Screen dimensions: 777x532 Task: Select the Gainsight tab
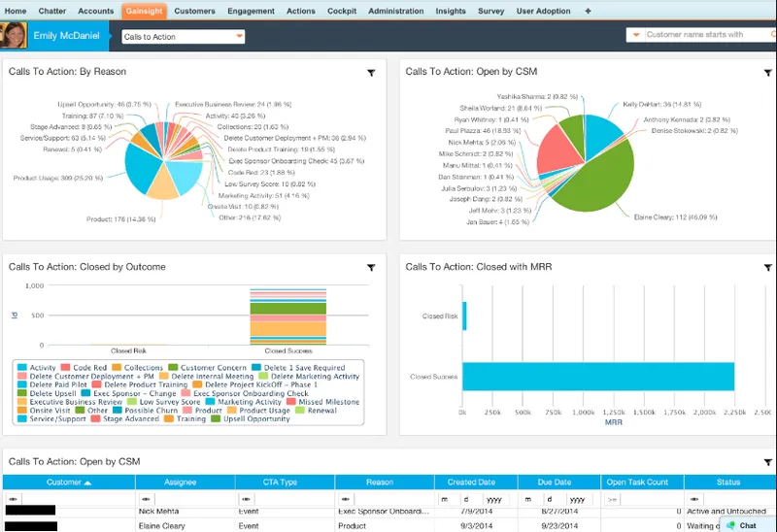tap(144, 11)
